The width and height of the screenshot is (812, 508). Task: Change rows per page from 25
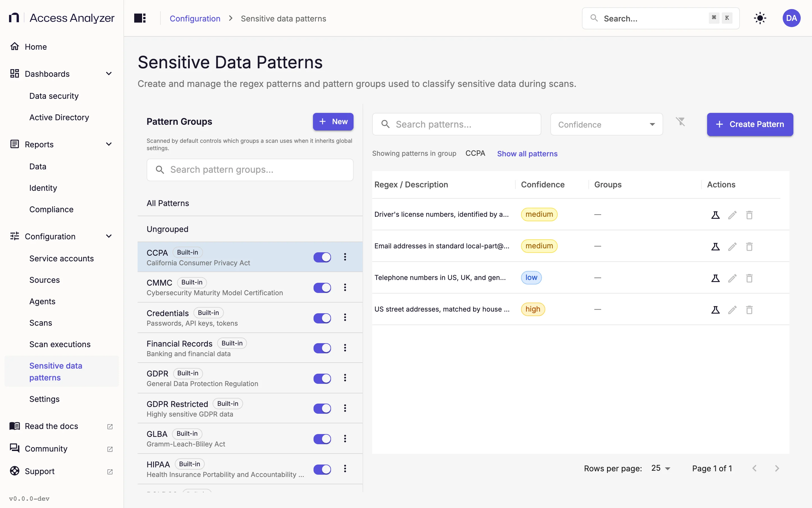660,468
